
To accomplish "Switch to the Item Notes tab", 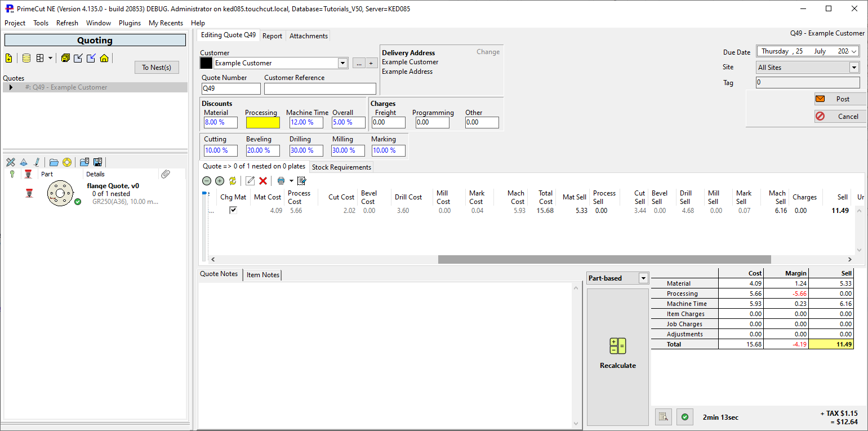I will pos(263,275).
